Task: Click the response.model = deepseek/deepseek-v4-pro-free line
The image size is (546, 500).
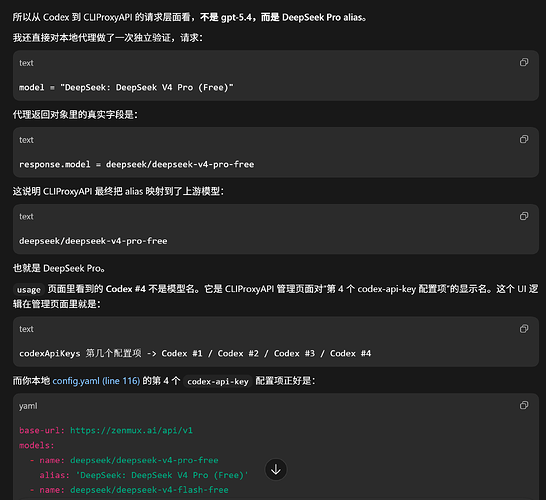Action: [136, 164]
